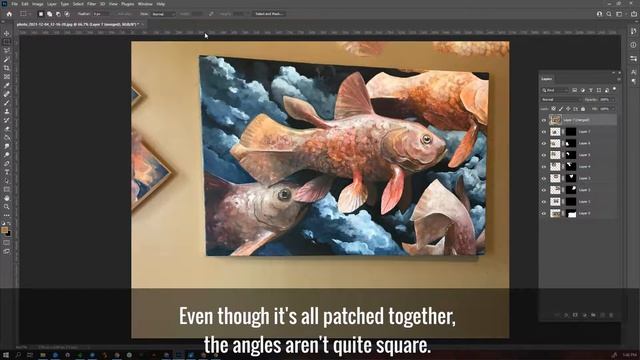Open the layer filter Kind dropdown

(555, 90)
